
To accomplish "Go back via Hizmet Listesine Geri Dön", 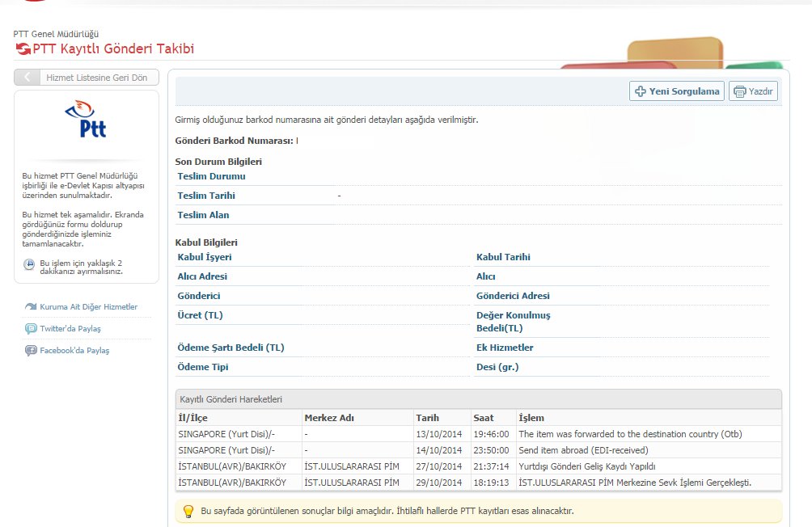I will pos(87,77).
